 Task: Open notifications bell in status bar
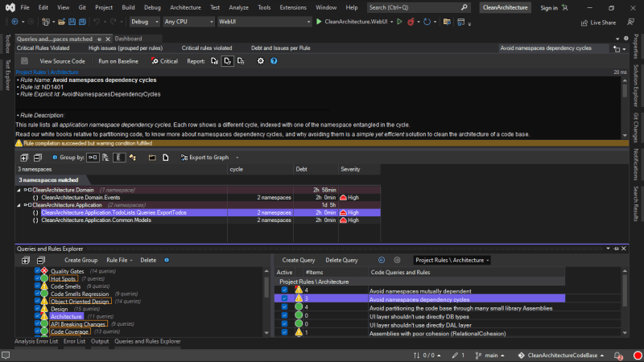(x=618, y=356)
